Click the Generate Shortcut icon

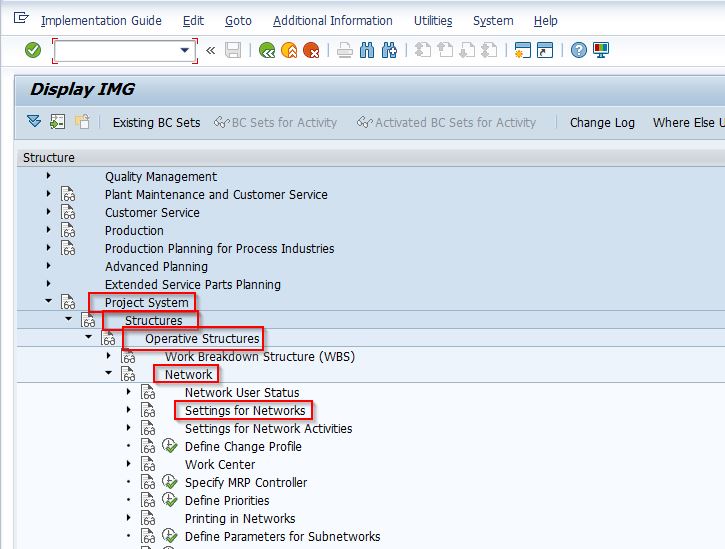click(x=545, y=50)
